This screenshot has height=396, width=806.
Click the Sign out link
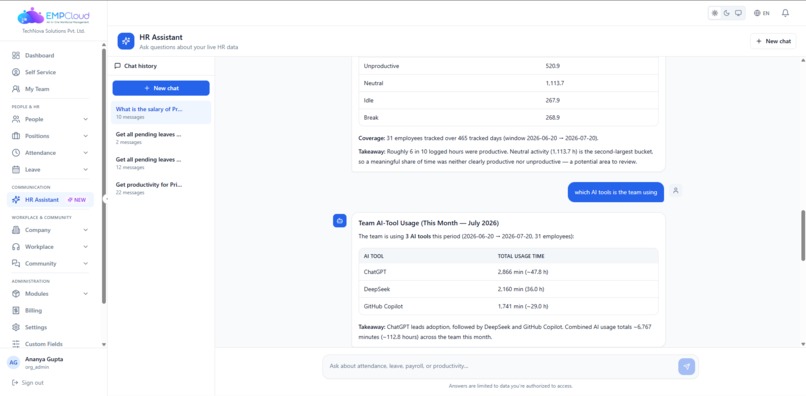point(28,383)
